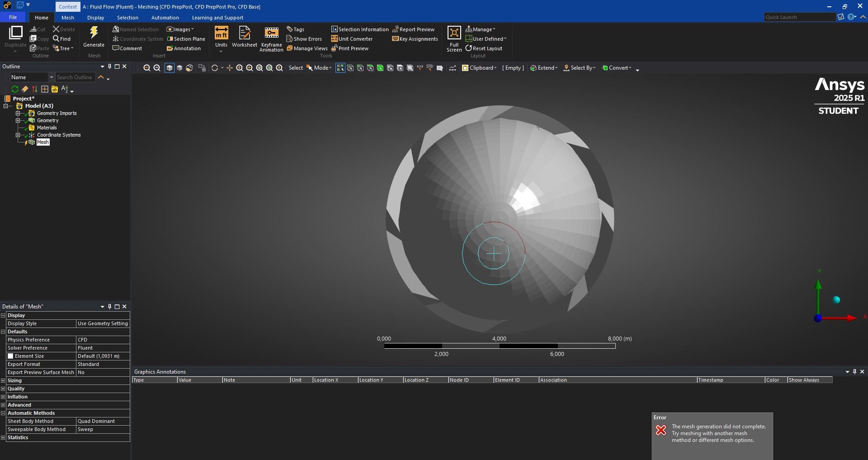The image size is (868, 460).
Task: Toggle auto-hide pin on Graphics Annotations
Action: click(854, 372)
